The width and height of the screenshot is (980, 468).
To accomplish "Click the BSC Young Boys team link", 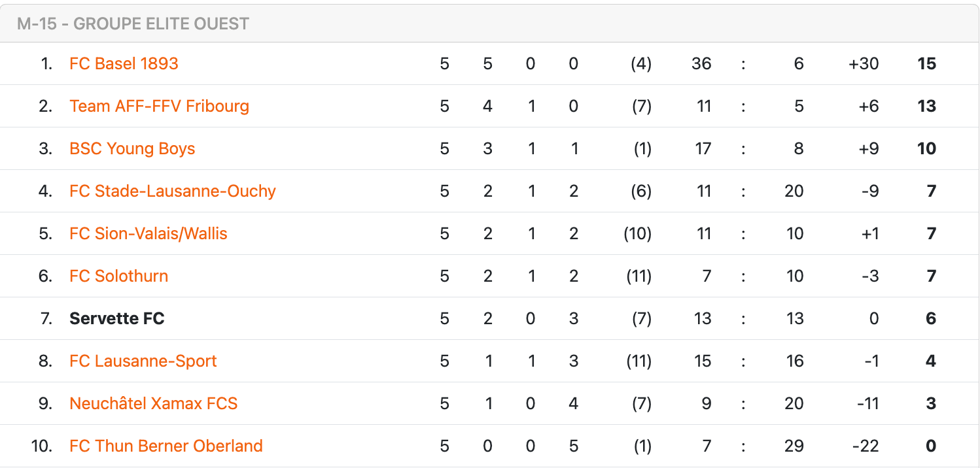I will (x=132, y=148).
